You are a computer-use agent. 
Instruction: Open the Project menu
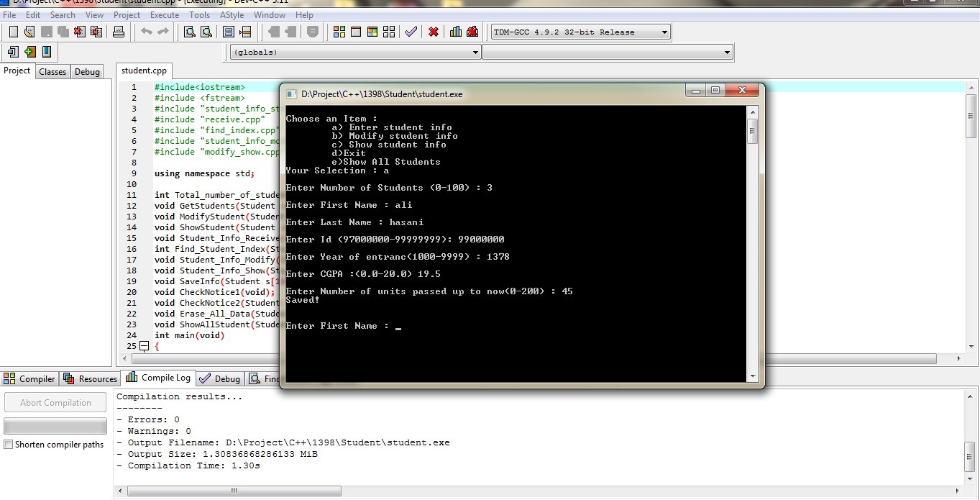[x=127, y=14]
